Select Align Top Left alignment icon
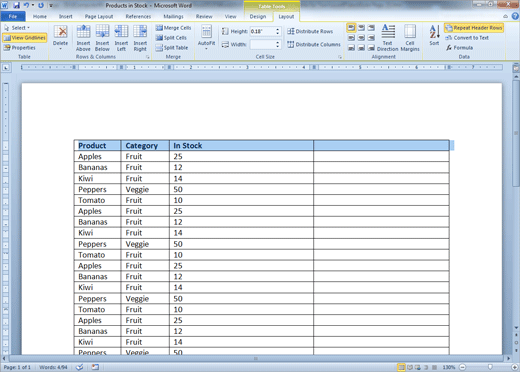Image resolution: width=520 pixels, height=372 pixels. click(x=351, y=28)
